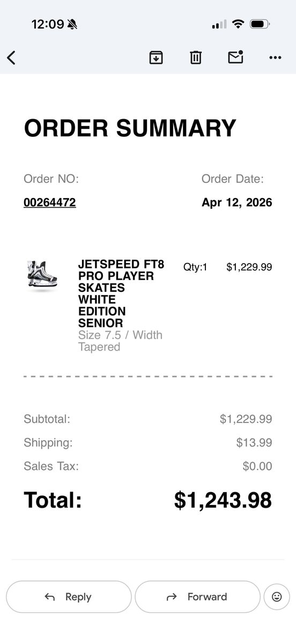Click the Forward button
Image resolution: width=296 pixels, height=644 pixels.
tap(197, 597)
